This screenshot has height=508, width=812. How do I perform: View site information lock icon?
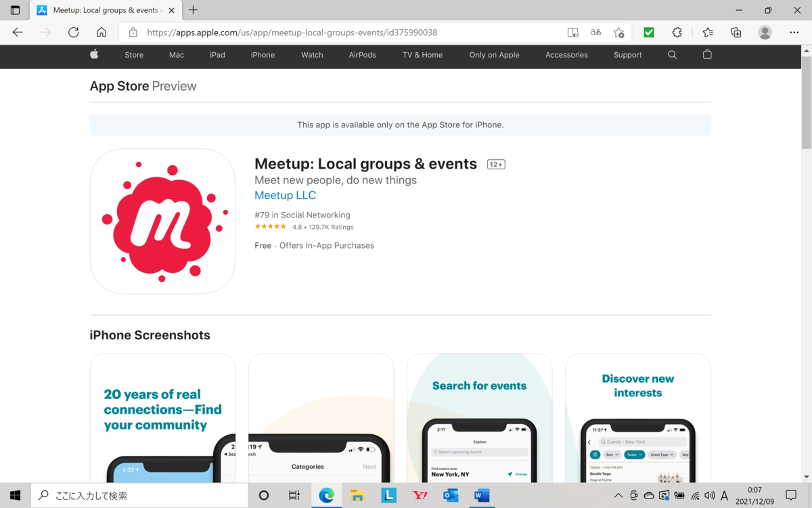tap(133, 33)
